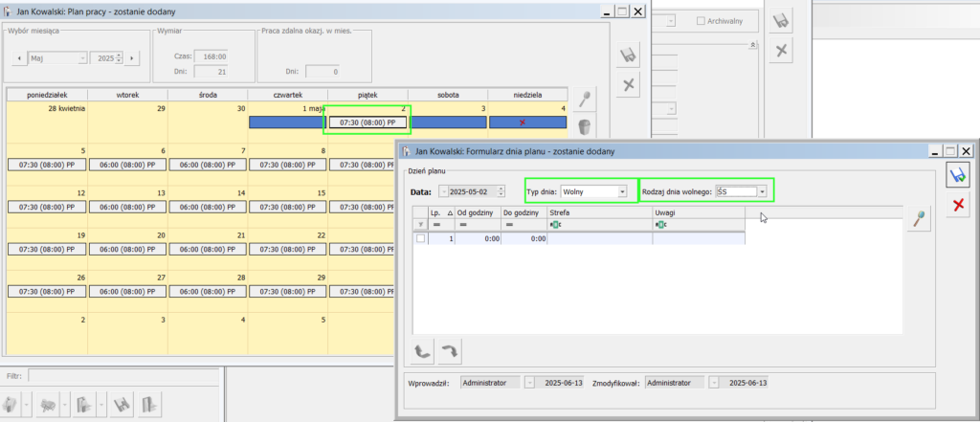980x422 pixels.
Task: Expand dropdown arrow beside second bottom toolbar icon
Action: [x=64, y=405]
